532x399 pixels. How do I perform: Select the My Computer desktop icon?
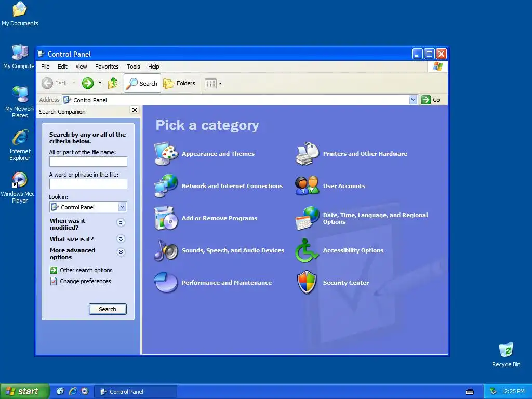tap(19, 57)
